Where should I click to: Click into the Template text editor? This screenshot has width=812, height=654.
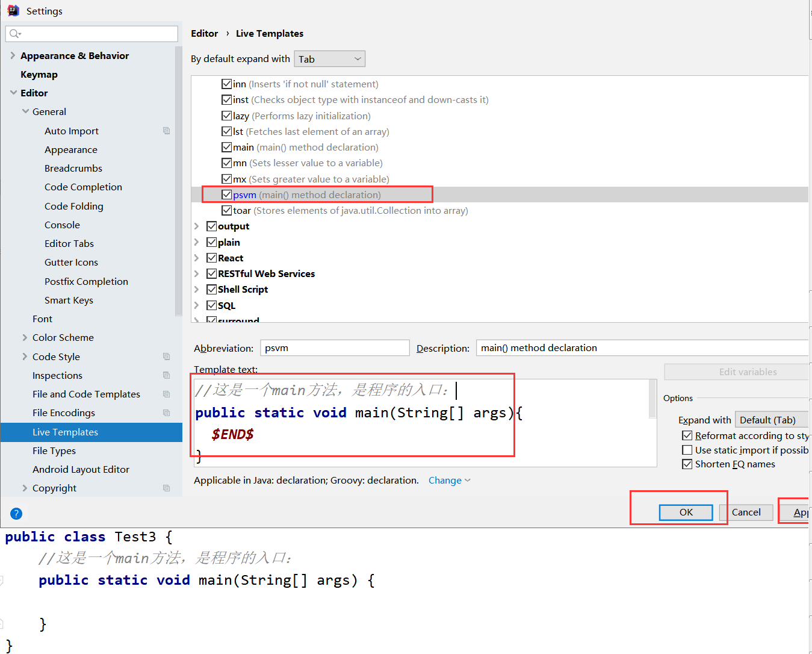pyautogui.click(x=421, y=422)
